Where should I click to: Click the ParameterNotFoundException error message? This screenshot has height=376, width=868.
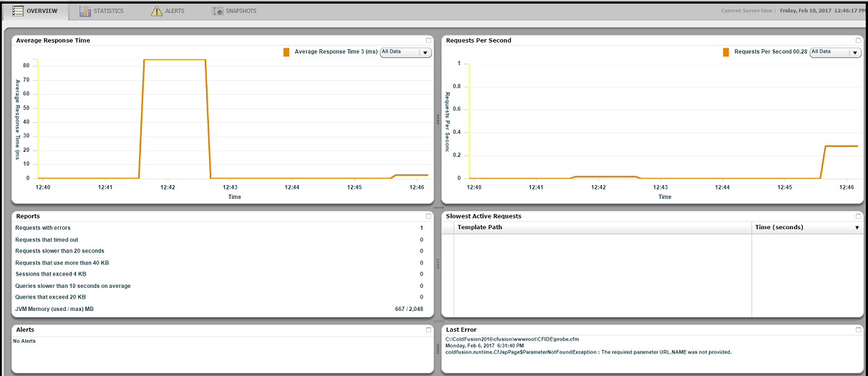589,352
